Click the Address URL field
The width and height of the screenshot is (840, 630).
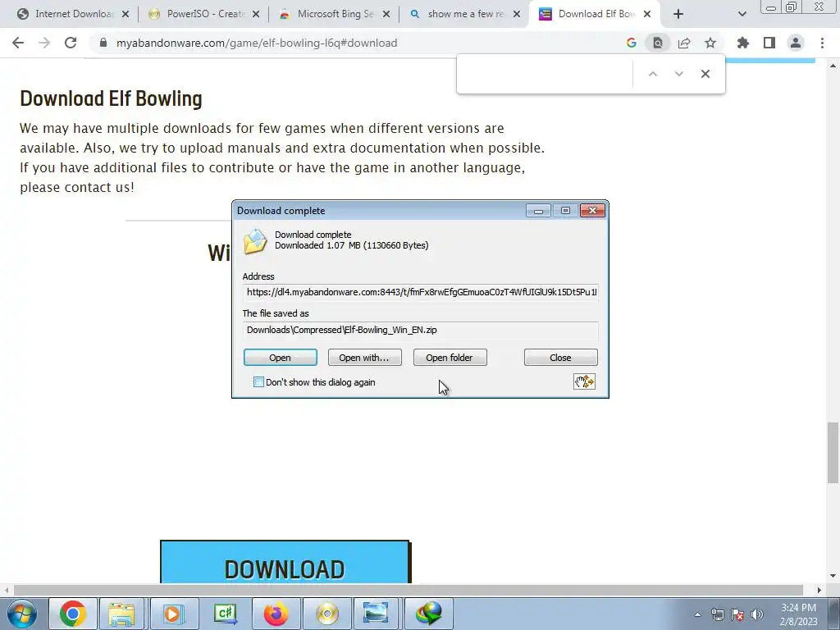[x=421, y=292]
